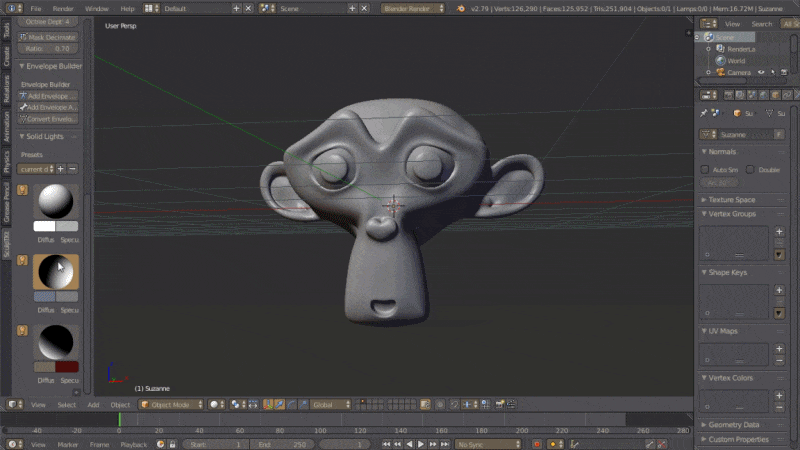
Task: Click the keyframe record button icon
Action: pyautogui.click(x=536, y=444)
